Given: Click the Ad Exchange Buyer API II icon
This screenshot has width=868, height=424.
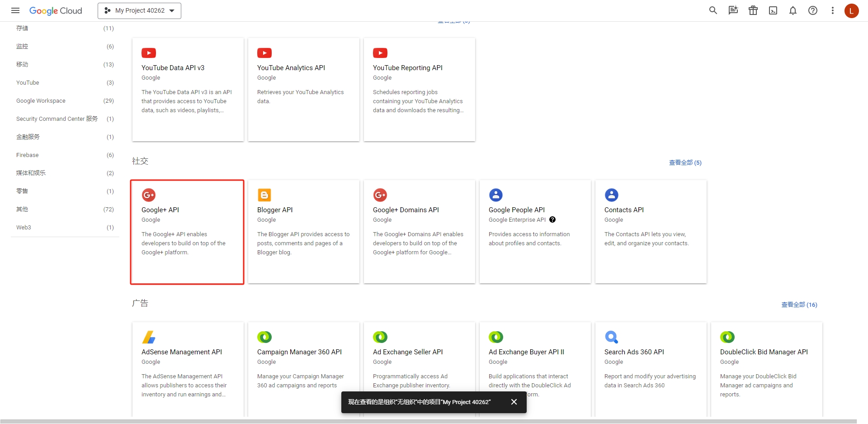Looking at the screenshot, I should 496,337.
